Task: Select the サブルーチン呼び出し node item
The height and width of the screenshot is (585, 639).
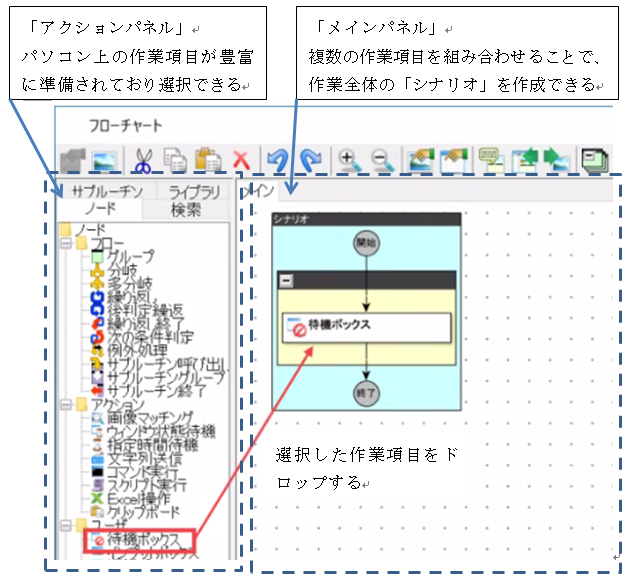Action: [x=159, y=364]
